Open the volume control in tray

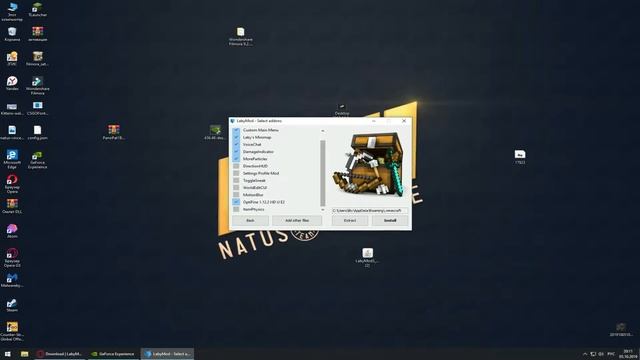601,354
